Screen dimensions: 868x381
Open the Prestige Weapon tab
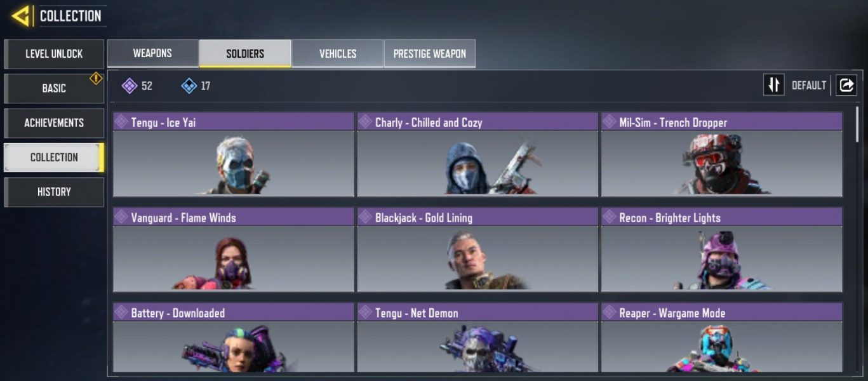pos(430,53)
